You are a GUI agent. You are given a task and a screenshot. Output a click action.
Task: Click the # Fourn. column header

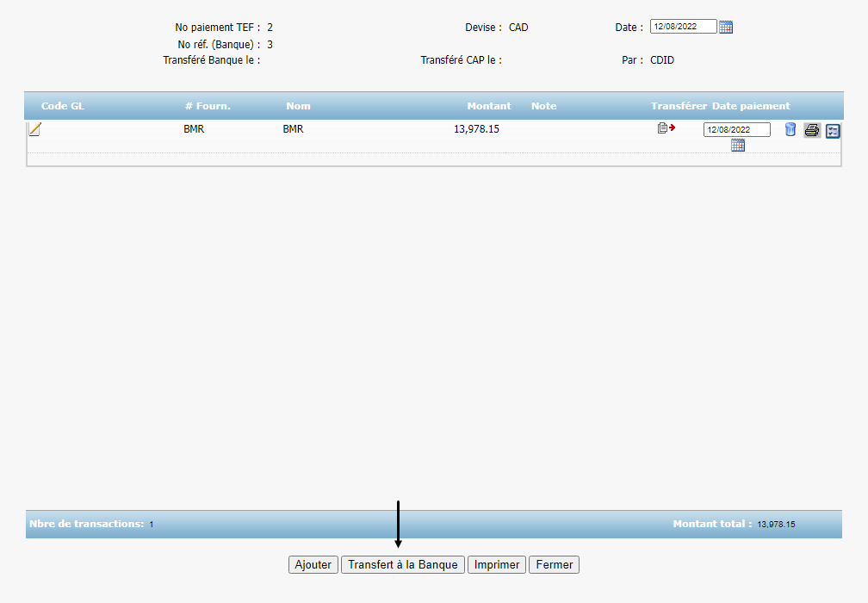click(x=208, y=106)
